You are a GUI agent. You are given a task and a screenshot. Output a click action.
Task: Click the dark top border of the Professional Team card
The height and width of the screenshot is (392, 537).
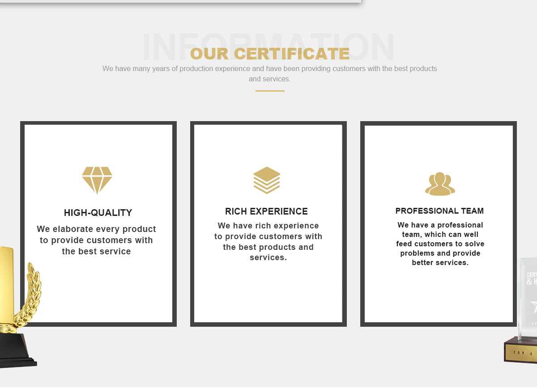(x=439, y=123)
